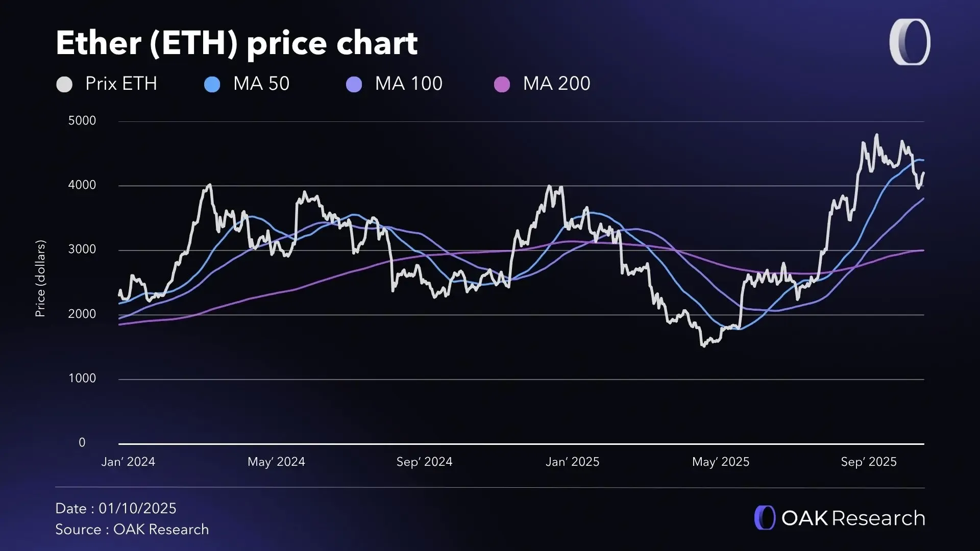The image size is (980, 551).
Task: Select the May' 2024 axis label
Action: point(276,462)
